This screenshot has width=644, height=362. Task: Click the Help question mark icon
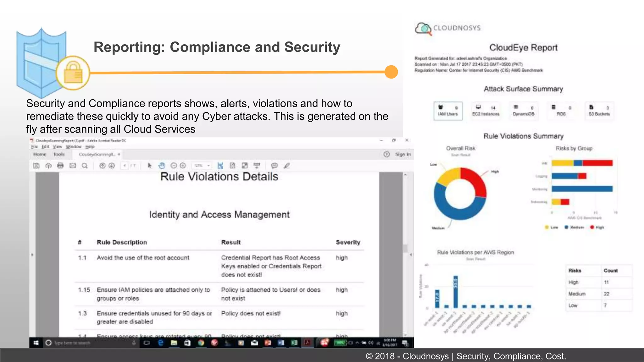pyautogui.click(x=387, y=154)
